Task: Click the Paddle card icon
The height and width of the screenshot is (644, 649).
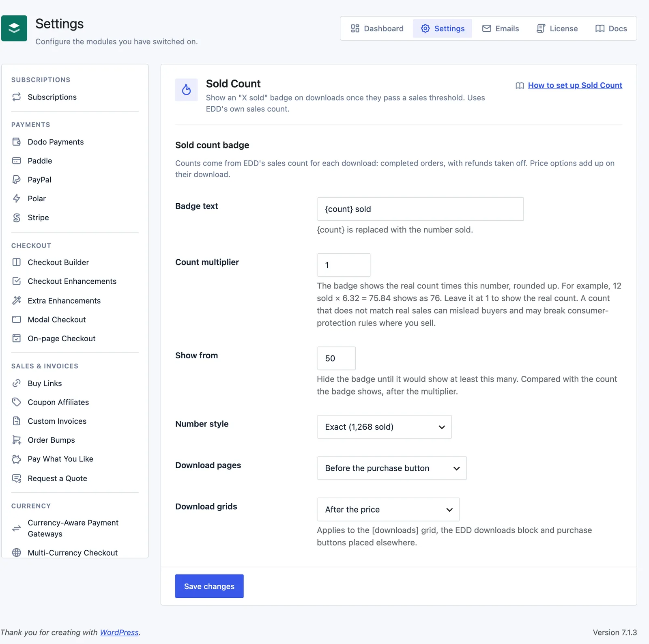Action: [x=17, y=161]
